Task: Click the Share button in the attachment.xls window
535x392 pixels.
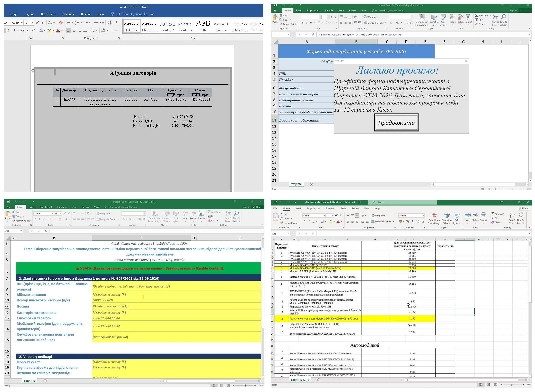Action: 523,208
